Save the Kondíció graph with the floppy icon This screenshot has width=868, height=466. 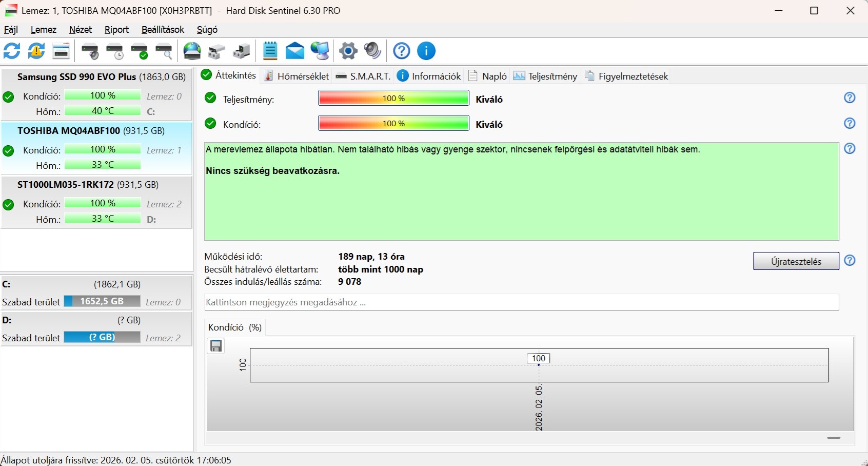click(x=216, y=346)
